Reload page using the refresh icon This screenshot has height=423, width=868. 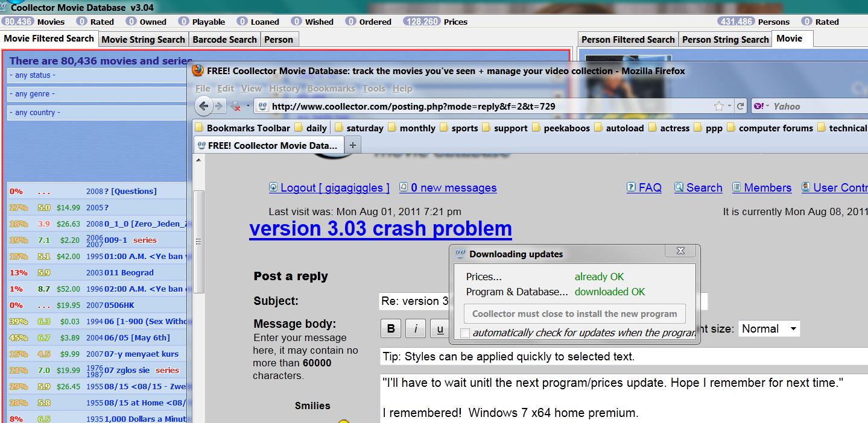tap(740, 106)
